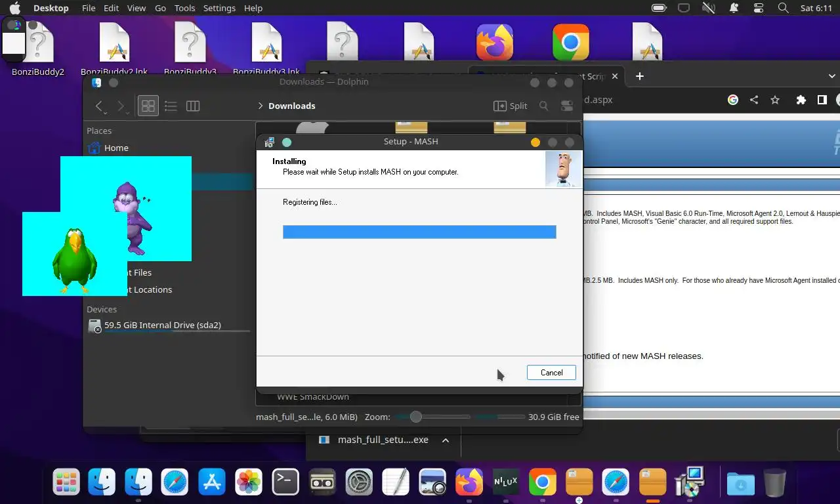Screen dimensions: 840x504
Task: Click notification bell in menu bar
Action: pos(734,8)
